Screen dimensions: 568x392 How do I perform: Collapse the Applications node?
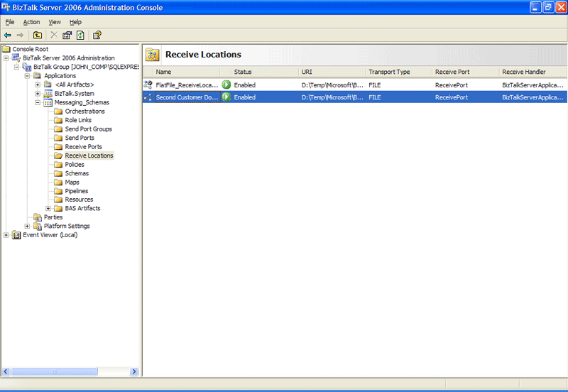pos(27,76)
